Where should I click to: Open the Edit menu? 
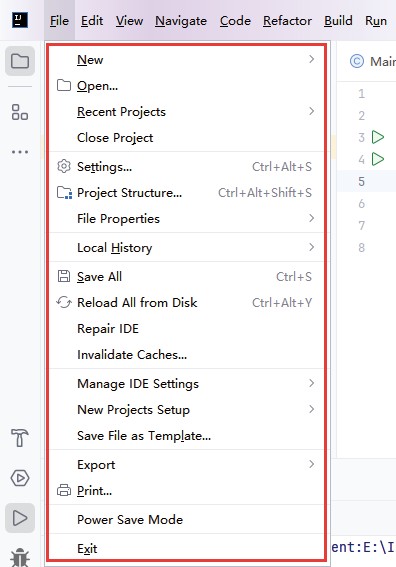[x=92, y=21]
